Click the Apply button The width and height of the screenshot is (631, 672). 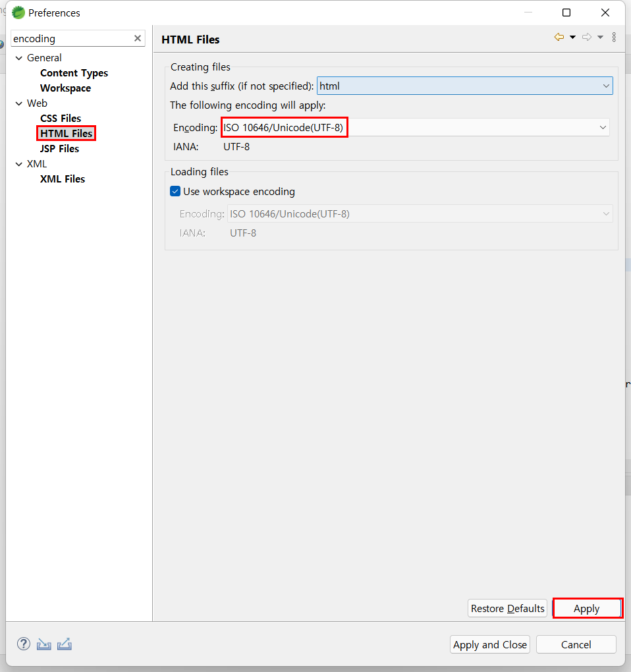click(x=587, y=609)
